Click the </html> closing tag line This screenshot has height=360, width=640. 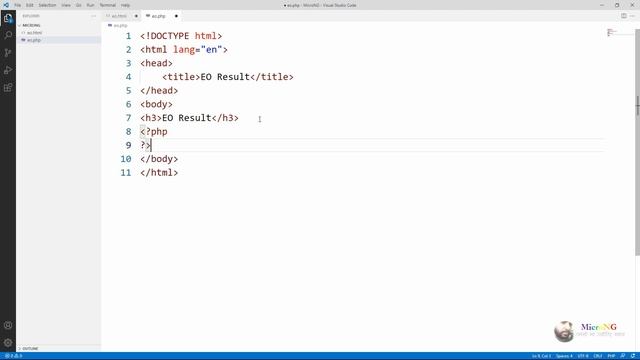pos(159,173)
